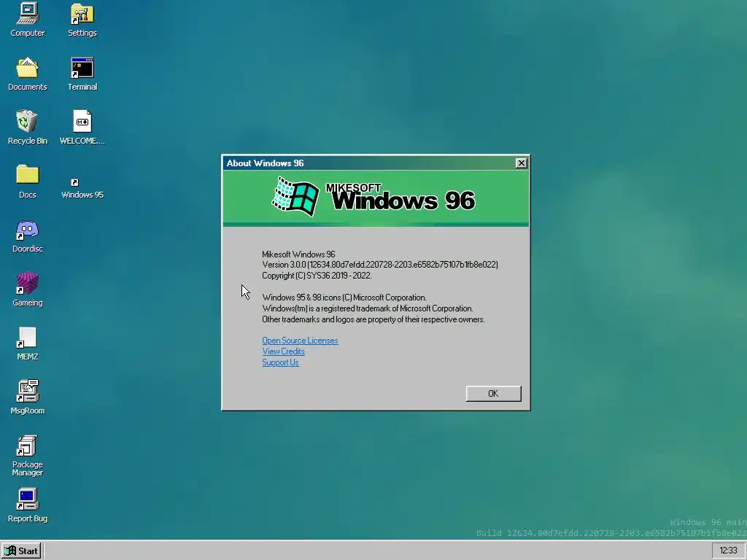Open the Open Source Licenses link

click(300, 341)
